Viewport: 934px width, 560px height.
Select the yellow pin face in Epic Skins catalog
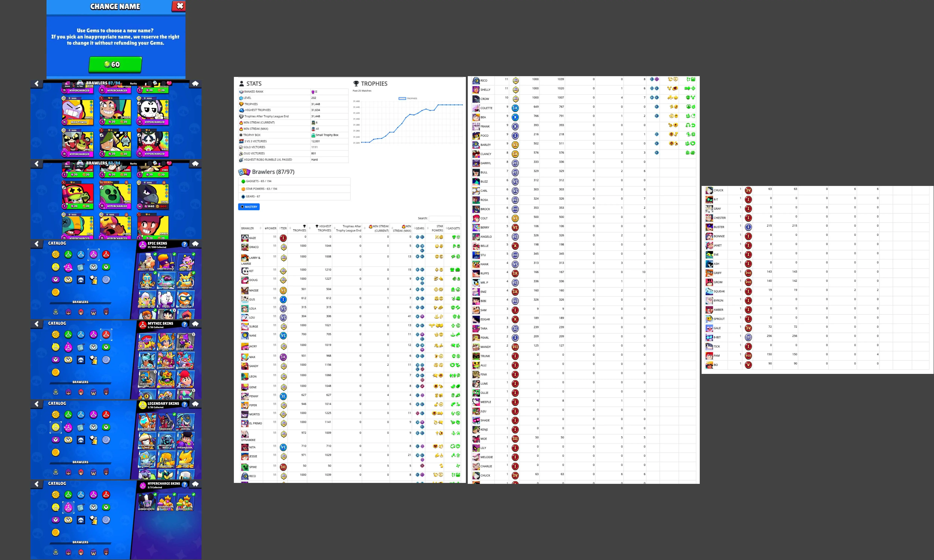pyautogui.click(x=68, y=280)
